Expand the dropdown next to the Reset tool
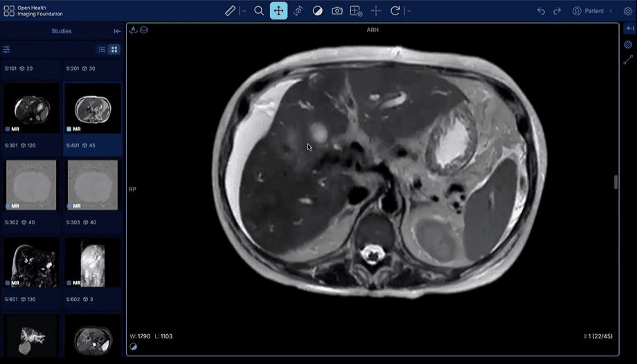 409,11
